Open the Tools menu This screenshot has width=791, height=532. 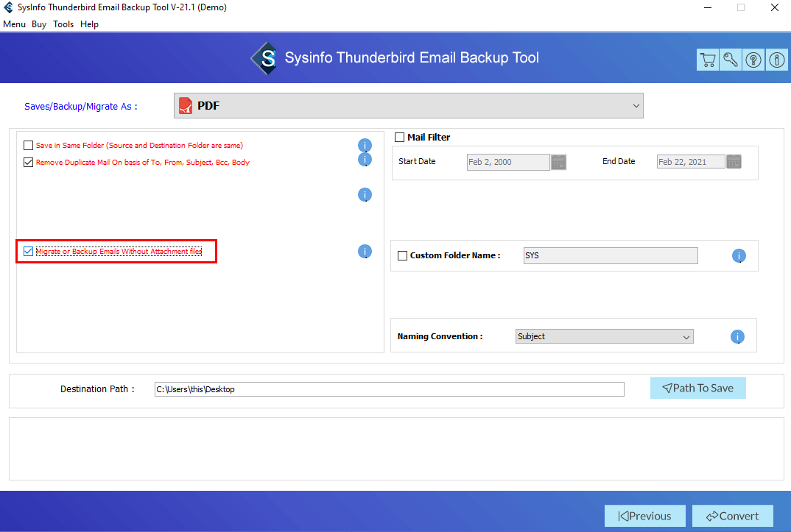63,24
